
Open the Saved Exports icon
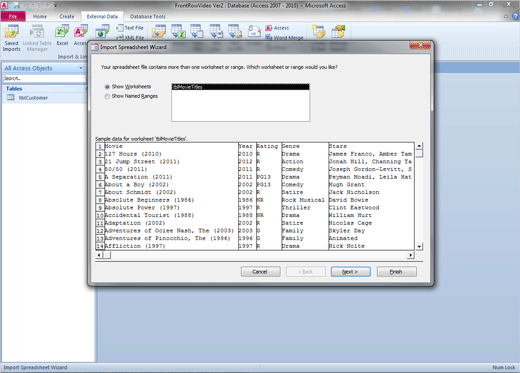pyautogui.click(x=159, y=31)
